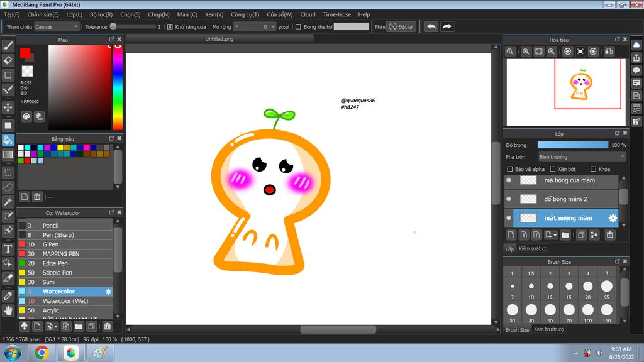This screenshot has height=362, width=644.
Task: Zoom out using Navigator minus magnifier
Action: click(x=551, y=52)
